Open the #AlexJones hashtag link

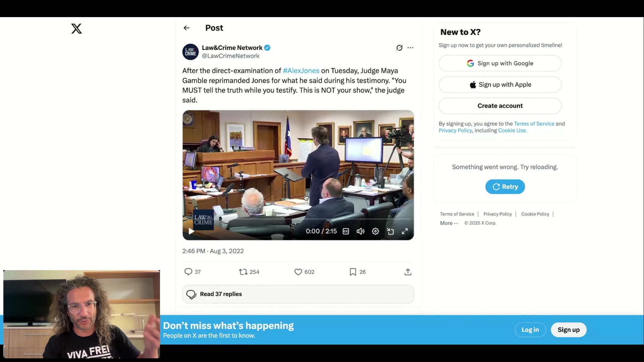pos(301,71)
